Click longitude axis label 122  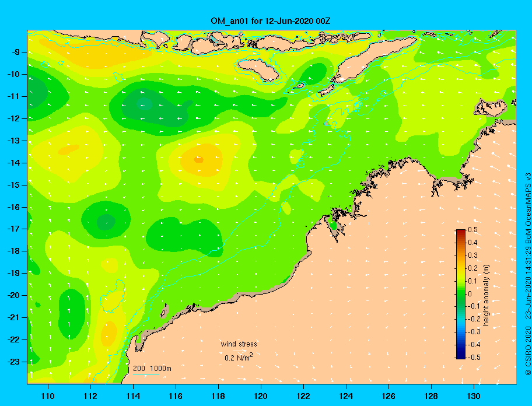coord(303,396)
